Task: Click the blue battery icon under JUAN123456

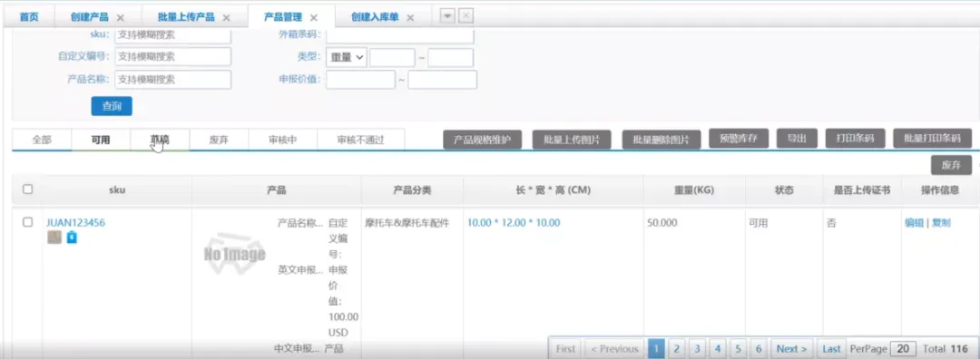Action: (x=72, y=238)
